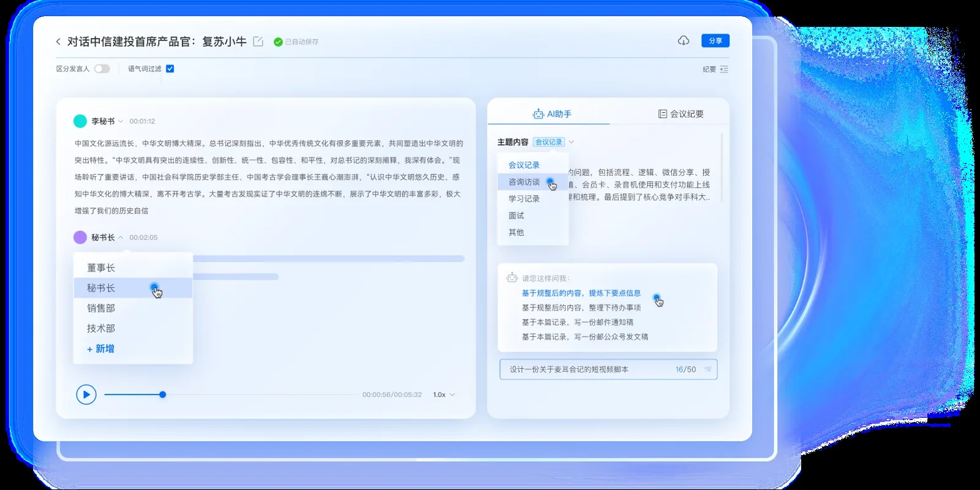Collapse the 纪要 panel icon

point(724,69)
